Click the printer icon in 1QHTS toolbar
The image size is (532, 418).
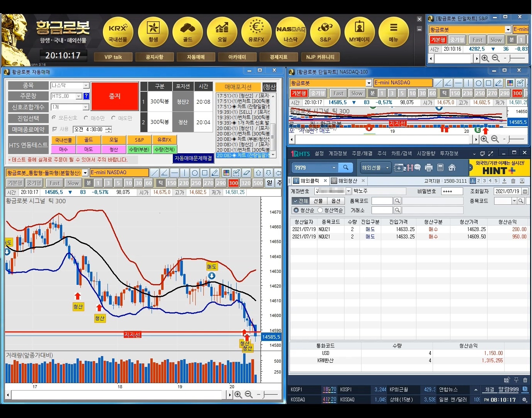point(428,168)
